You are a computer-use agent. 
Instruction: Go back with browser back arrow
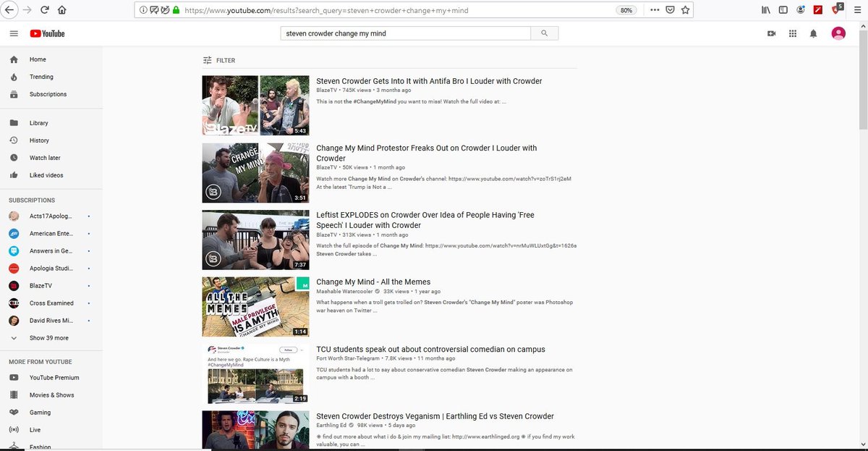(10, 10)
